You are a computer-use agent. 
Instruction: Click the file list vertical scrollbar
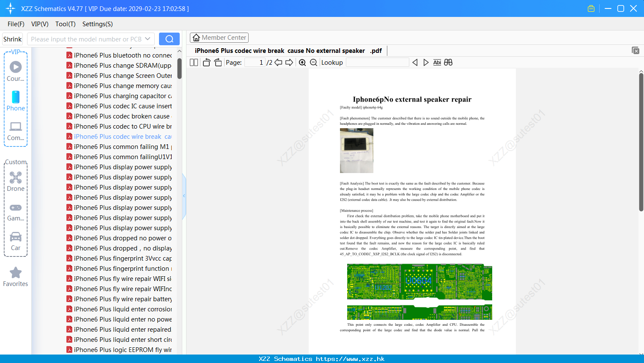pos(179,69)
